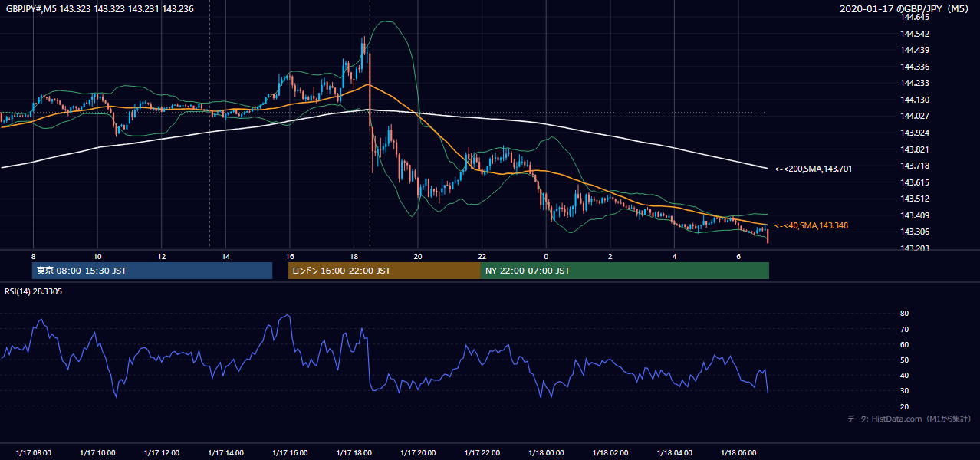Click RSI scale value 50
Screen dimensions: 980x460
(x=905, y=360)
